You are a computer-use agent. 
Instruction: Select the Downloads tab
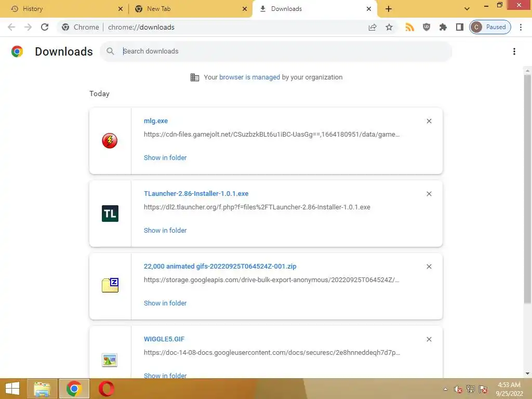(314, 9)
